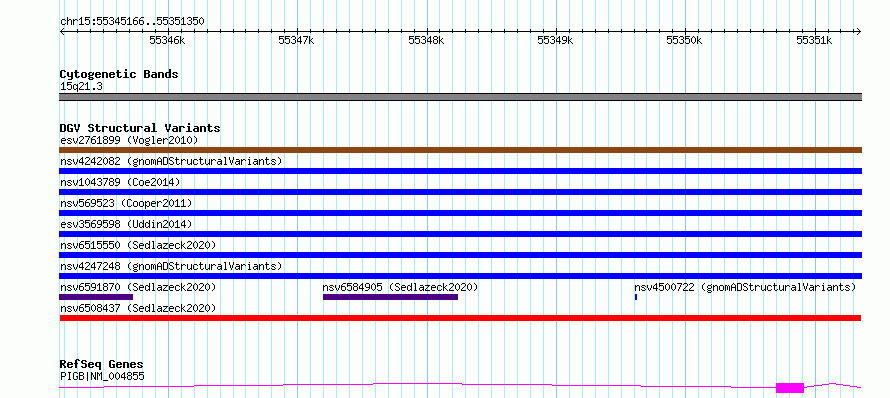890x398 pixels.
Task: Click the tiny blue nsv4500722 variant mark
Action: 636,297
